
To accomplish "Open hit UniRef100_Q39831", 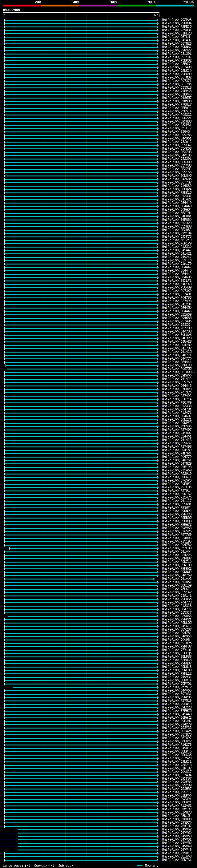I will 176,30.
